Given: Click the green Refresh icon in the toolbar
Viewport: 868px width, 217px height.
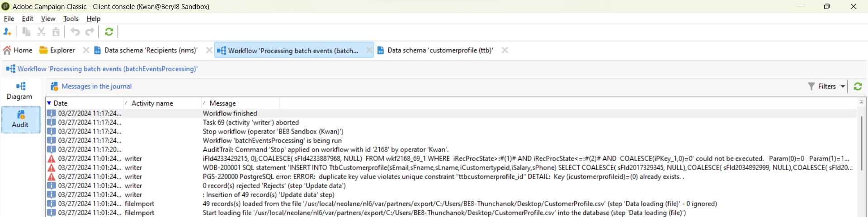Looking at the screenshot, I should [109, 32].
